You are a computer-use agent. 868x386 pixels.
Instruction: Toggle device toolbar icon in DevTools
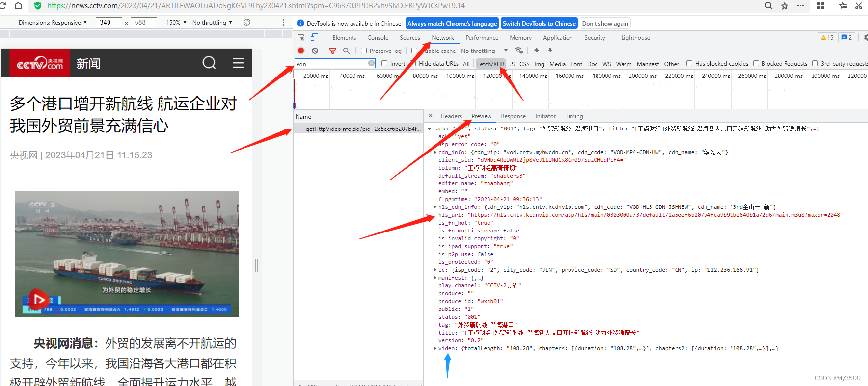click(314, 37)
